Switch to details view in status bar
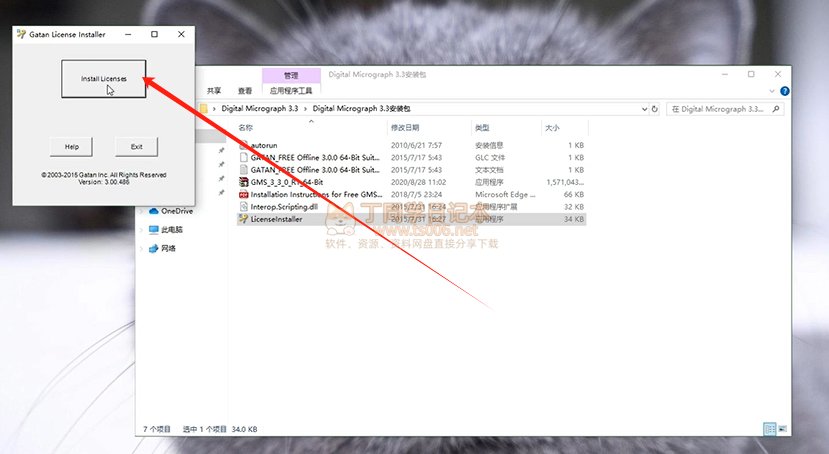 (x=770, y=429)
